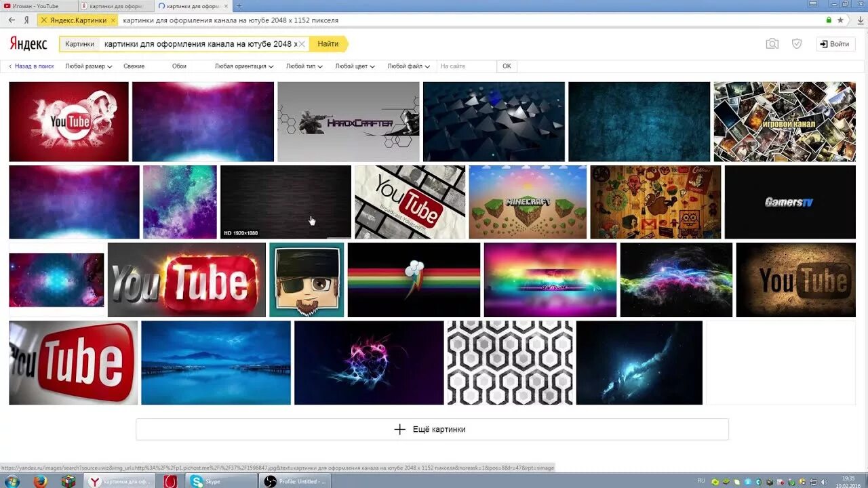This screenshot has height=488, width=868.
Task: Open a new browser tab
Action: [x=238, y=6]
